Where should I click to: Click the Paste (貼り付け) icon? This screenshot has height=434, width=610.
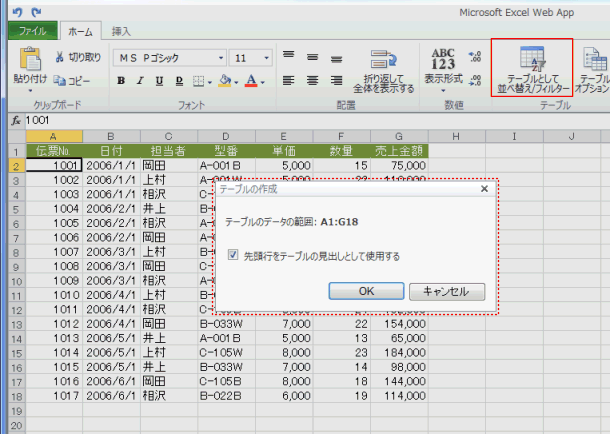click(x=28, y=64)
